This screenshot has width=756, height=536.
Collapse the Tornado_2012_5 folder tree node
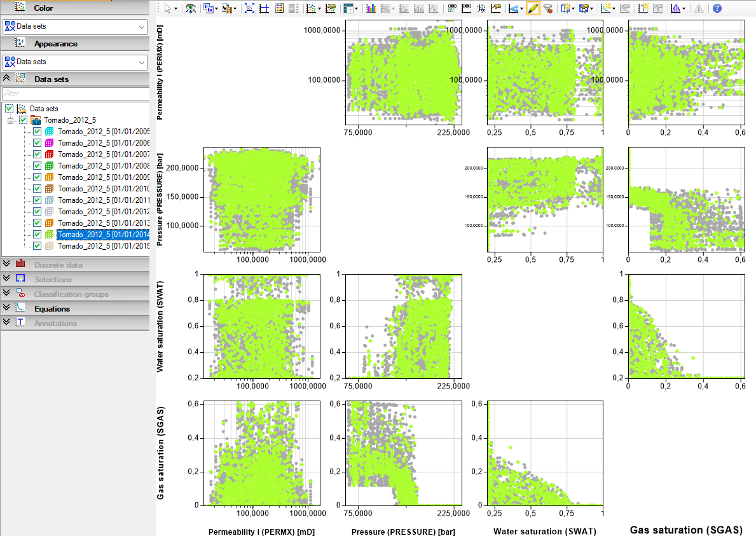click(11, 121)
